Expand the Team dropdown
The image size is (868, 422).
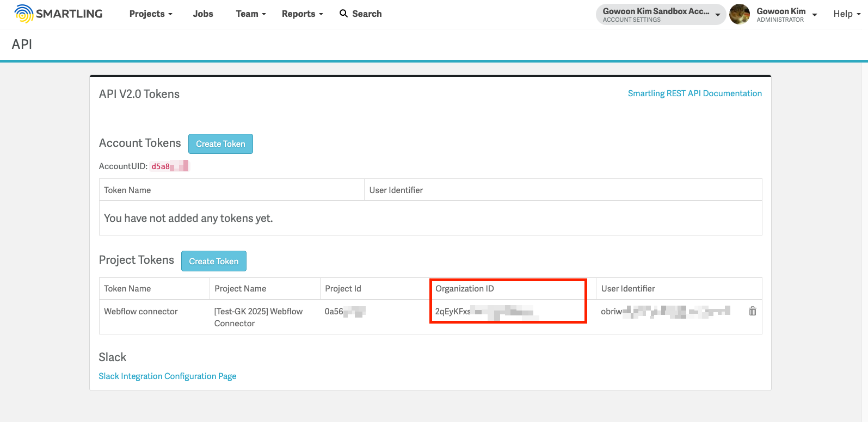(251, 14)
